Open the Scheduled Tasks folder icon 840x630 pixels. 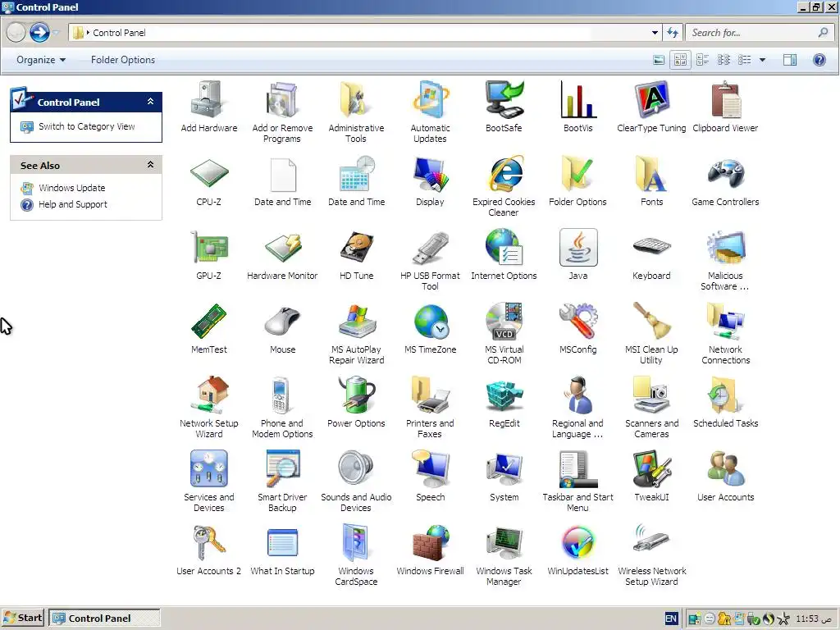[725, 403]
